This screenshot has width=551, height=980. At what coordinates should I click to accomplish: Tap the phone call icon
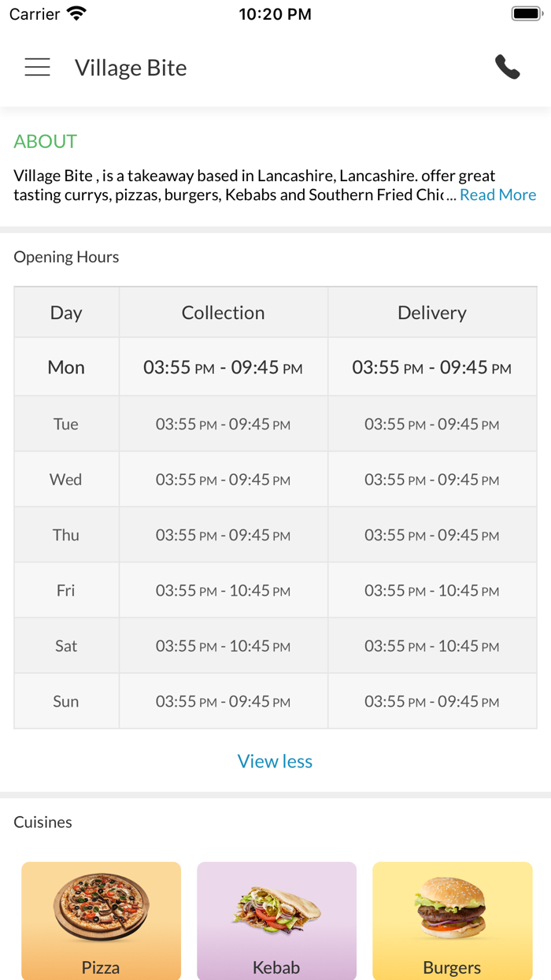508,68
